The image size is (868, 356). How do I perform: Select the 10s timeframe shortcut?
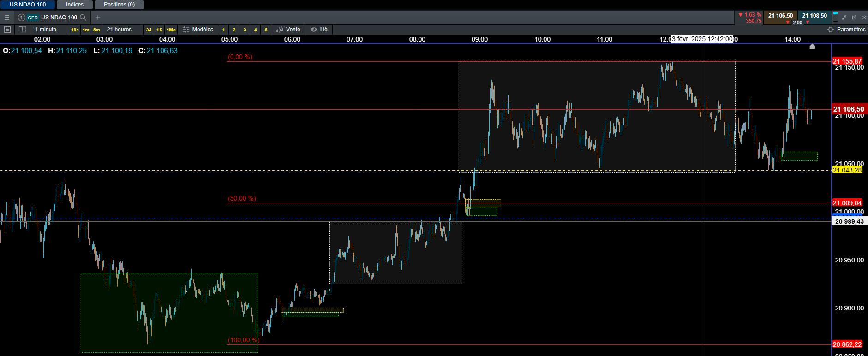[75, 30]
